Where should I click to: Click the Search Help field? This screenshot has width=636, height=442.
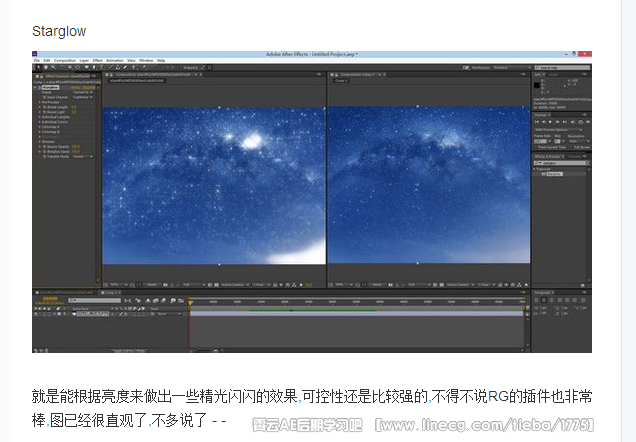(x=563, y=68)
